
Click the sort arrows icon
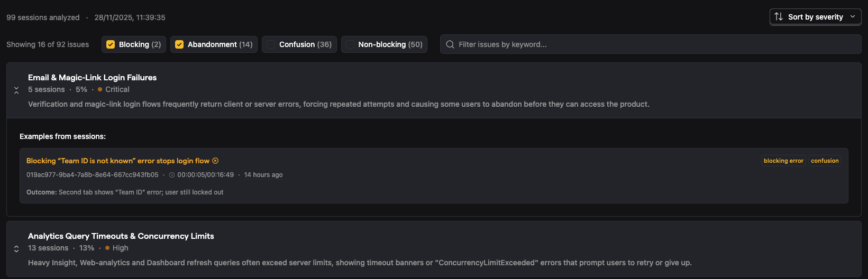pyautogui.click(x=779, y=17)
